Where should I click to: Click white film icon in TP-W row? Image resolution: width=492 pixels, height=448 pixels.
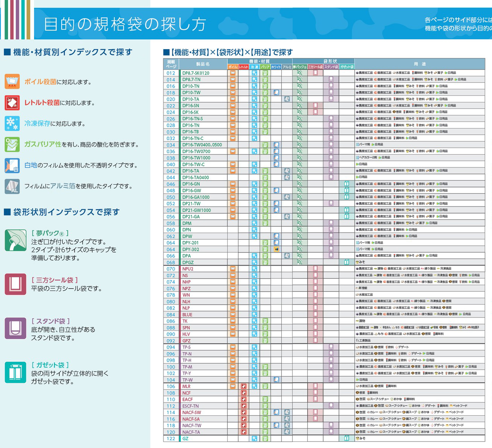pos(276,380)
